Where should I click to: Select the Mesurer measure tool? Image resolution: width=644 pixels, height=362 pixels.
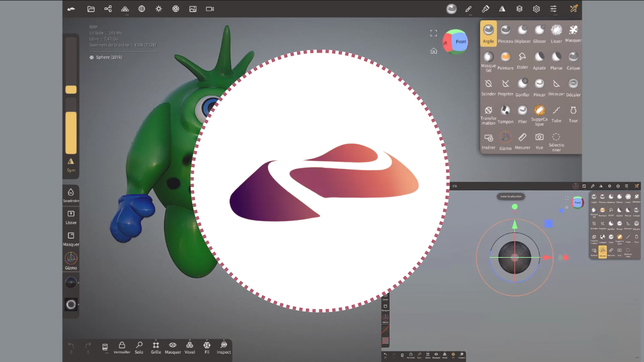(522, 141)
